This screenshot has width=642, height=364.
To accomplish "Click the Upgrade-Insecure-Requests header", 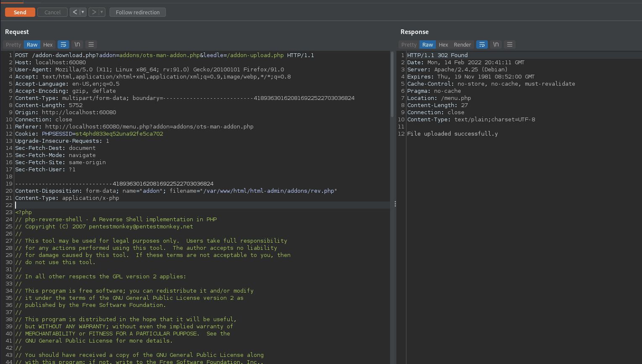I will click(x=62, y=141).
